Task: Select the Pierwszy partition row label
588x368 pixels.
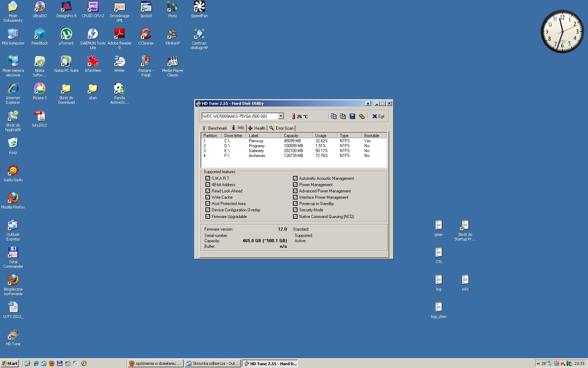Action: [256, 141]
